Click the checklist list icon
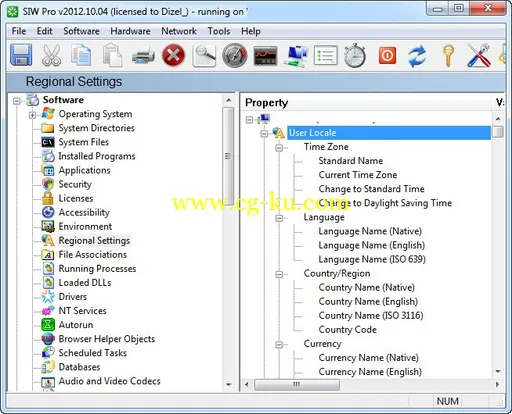 pyautogui.click(x=326, y=55)
